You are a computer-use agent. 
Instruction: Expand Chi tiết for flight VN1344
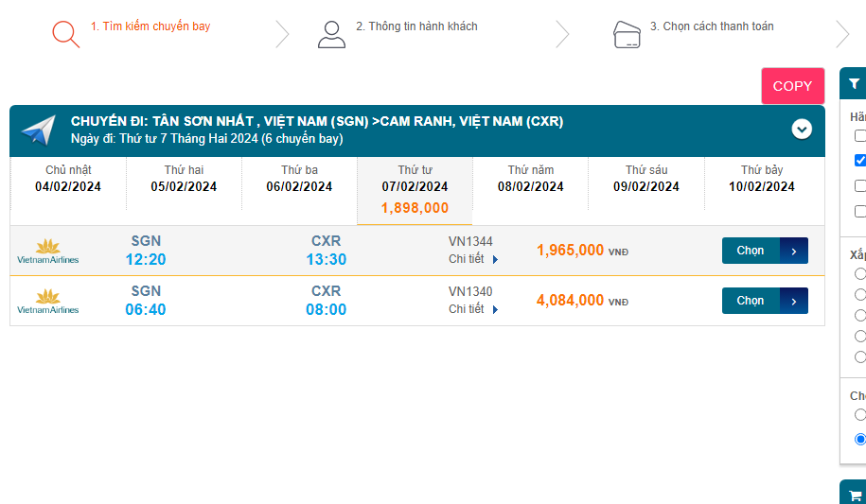[x=473, y=259]
